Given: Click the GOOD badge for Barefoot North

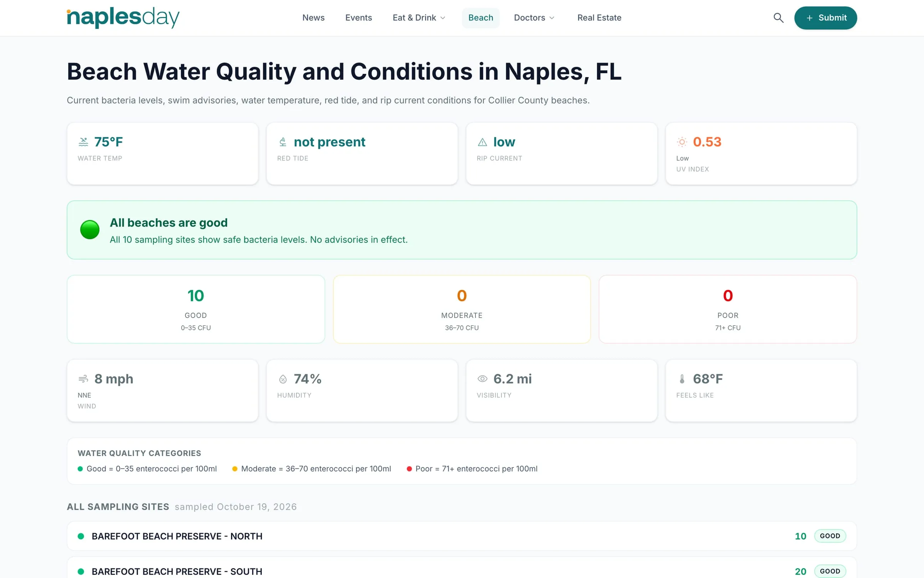Looking at the screenshot, I should coord(830,536).
